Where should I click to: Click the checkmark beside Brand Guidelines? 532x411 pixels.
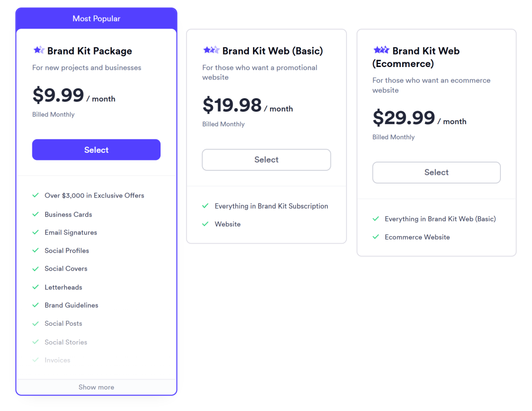(x=35, y=305)
